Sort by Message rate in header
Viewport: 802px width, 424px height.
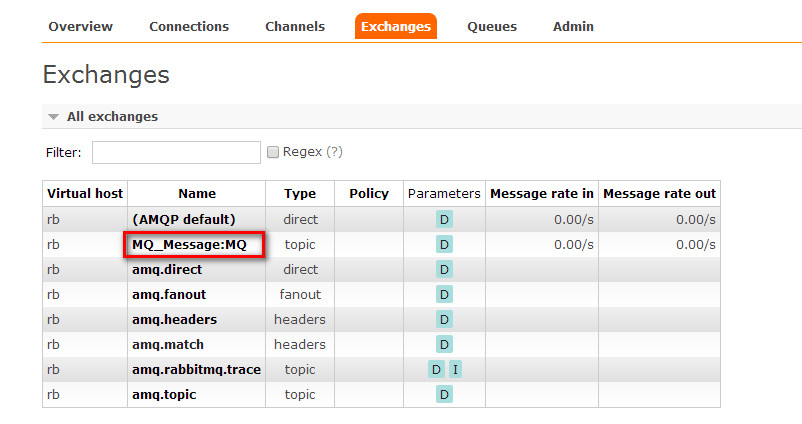pos(542,194)
